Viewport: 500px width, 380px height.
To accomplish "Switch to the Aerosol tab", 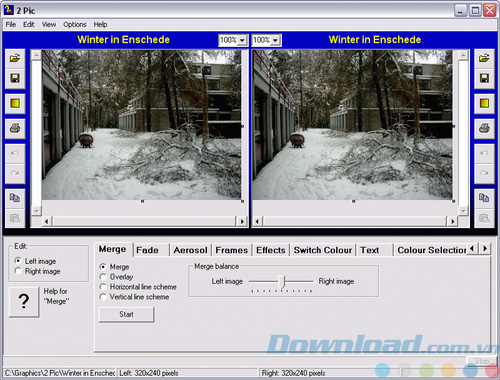I will (x=190, y=250).
